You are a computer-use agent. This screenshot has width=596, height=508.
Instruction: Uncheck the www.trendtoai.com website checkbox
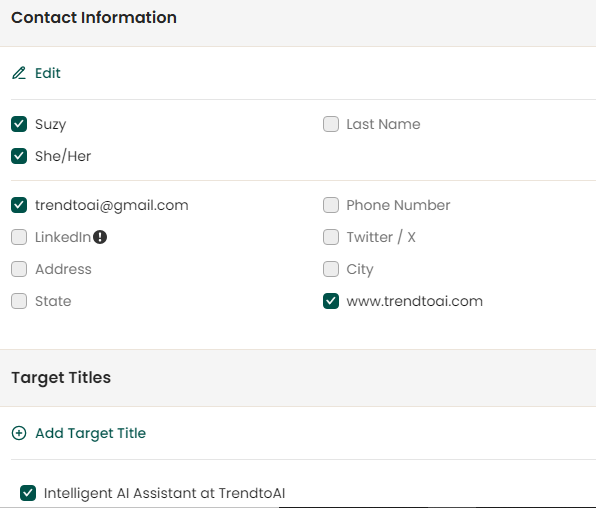tap(331, 301)
